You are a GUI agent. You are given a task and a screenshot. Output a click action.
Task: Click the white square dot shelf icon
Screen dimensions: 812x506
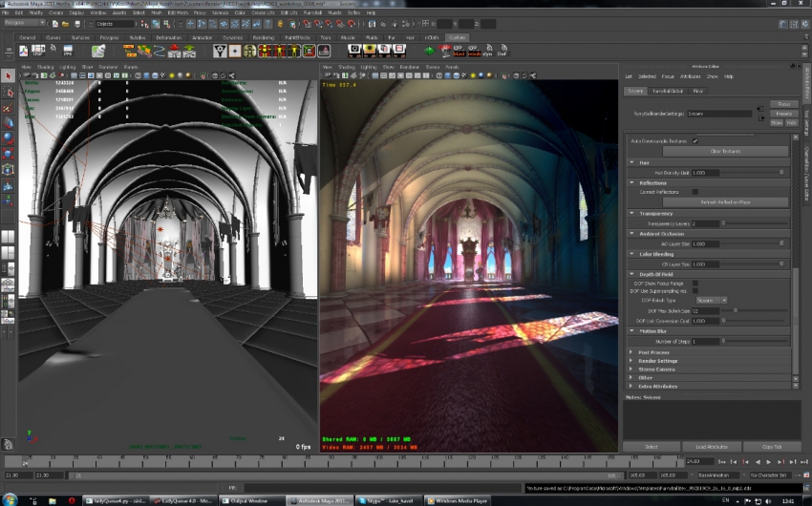point(235,51)
